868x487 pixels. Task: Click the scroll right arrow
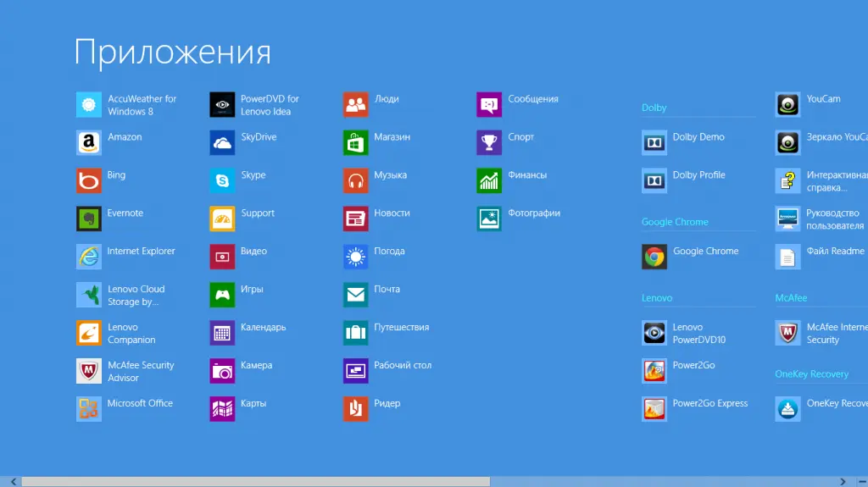coord(843,482)
